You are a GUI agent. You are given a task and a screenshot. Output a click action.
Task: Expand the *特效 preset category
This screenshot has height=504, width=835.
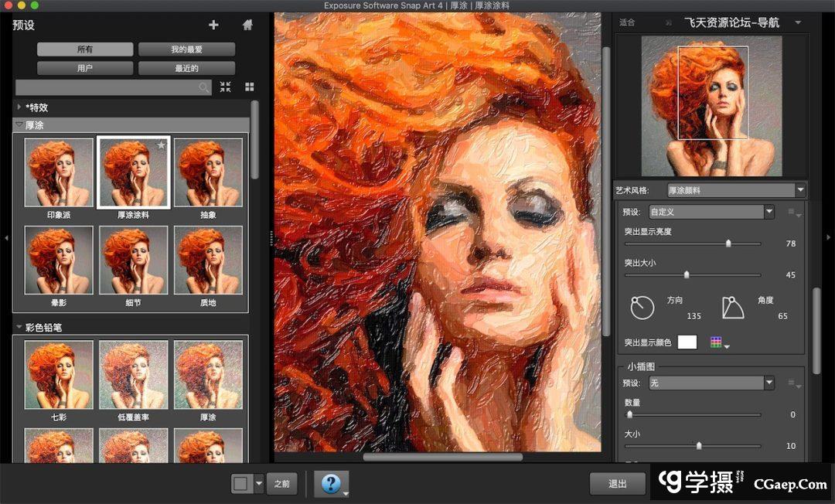19,107
